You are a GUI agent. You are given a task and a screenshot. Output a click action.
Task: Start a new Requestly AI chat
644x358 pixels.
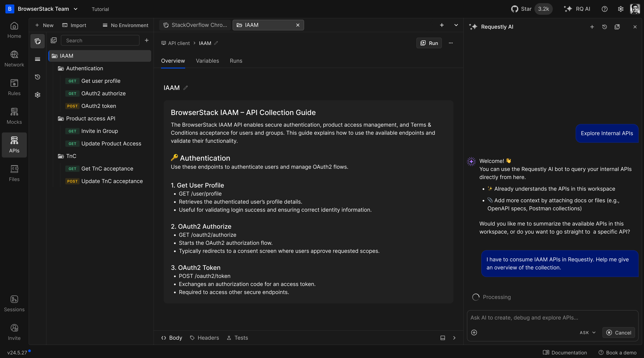coord(592,27)
